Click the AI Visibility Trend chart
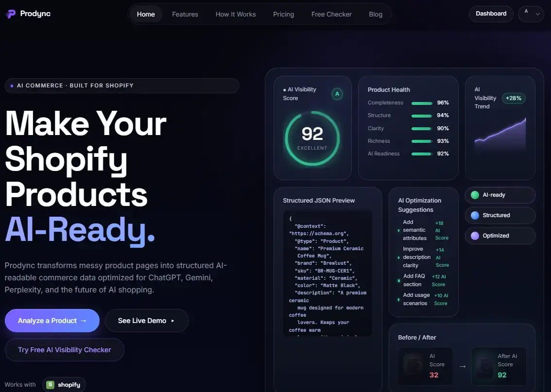Image resolution: width=551 pixels, height=392 pixels. [x=500, y=135]
